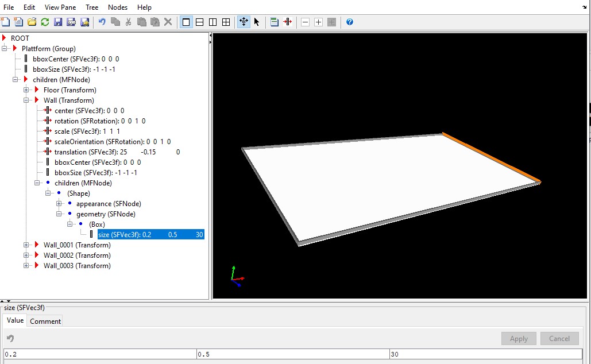This screenshot has width=591, height=364.
Task: Expand the Floor (Transform) node
Action: tap(26, 90)
